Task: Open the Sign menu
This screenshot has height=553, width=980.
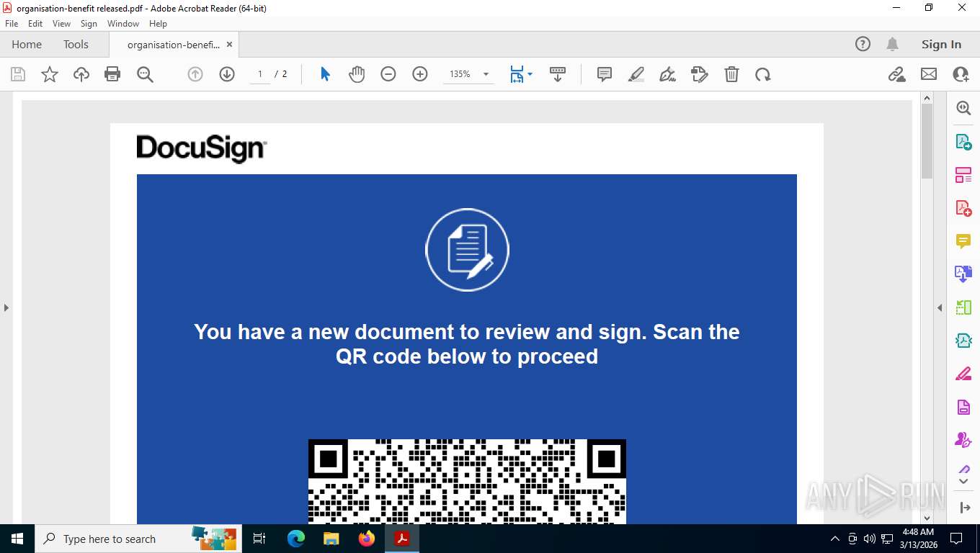Action: [x=89, y=24]
